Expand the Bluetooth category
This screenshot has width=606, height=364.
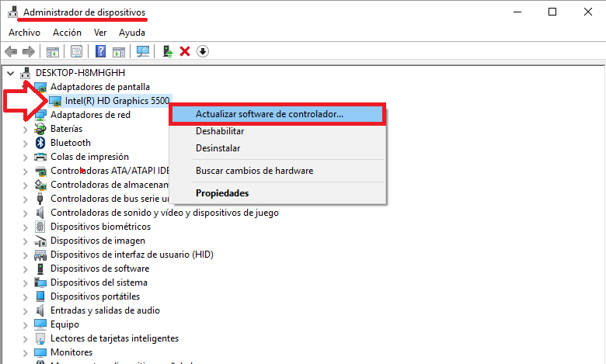25,144
